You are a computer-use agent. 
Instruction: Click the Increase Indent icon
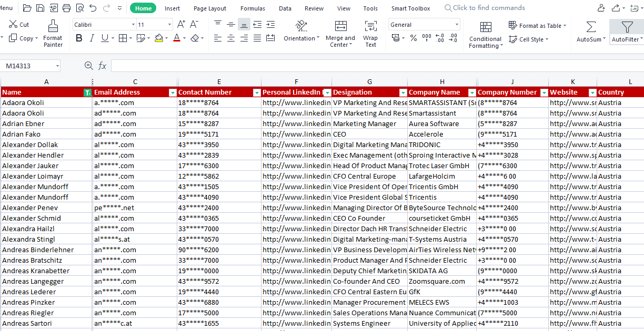pyautogui.click(x=270, y=25)
